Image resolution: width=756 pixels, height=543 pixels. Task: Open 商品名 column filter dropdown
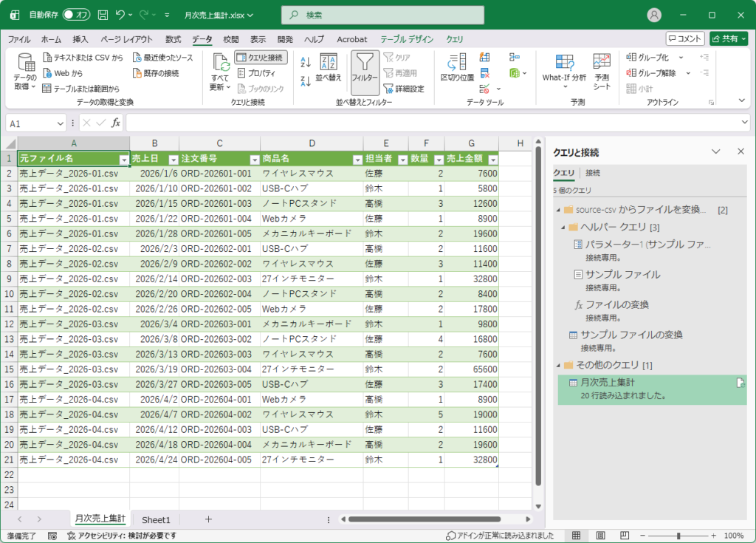pos(357,160)
